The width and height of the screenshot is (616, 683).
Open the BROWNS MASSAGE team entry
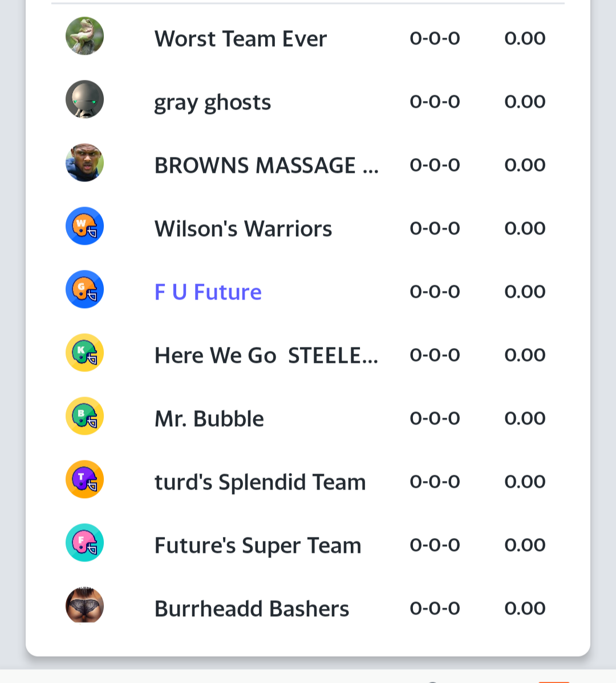click(266, 165)
